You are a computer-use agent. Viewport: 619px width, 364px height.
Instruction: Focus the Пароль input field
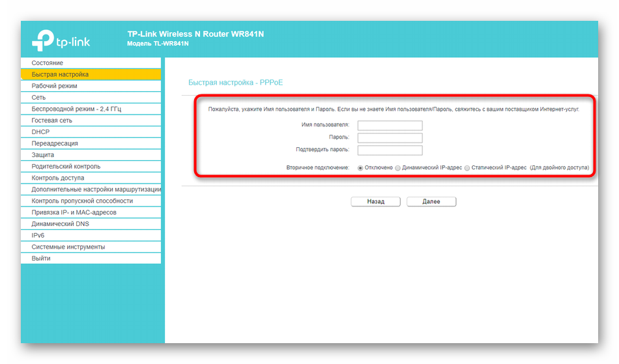tap(390, 138)
